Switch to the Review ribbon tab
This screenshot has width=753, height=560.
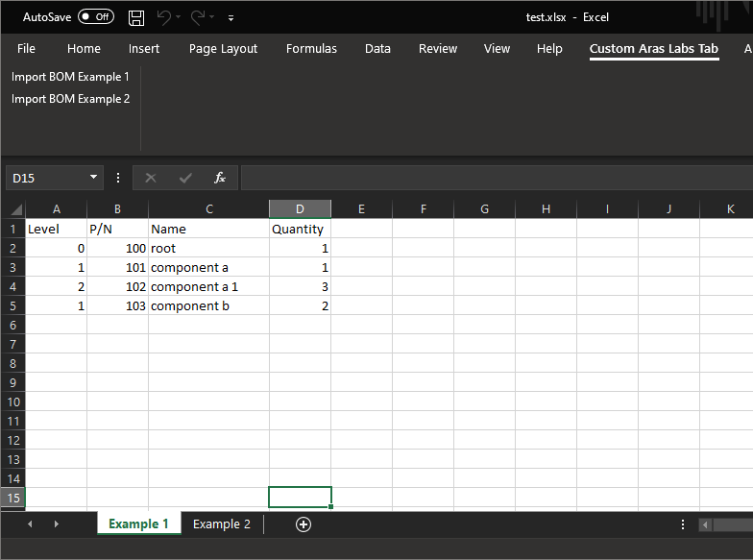click(438, 48)
